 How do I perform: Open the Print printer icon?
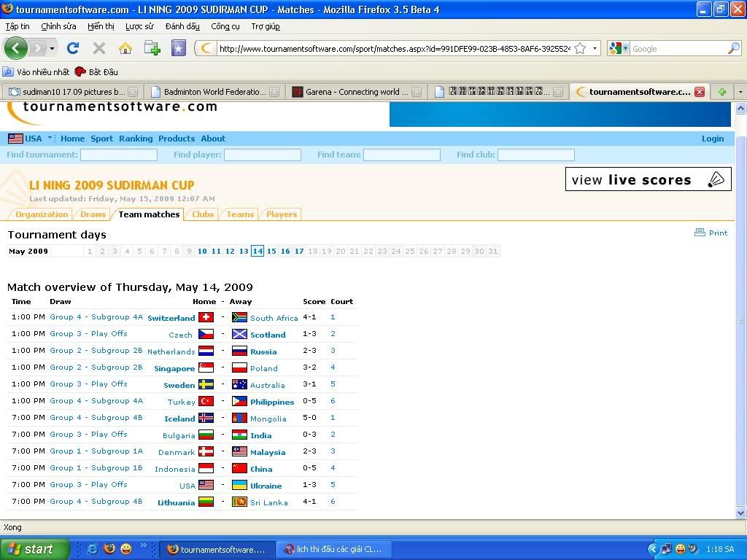pos(700,233)
